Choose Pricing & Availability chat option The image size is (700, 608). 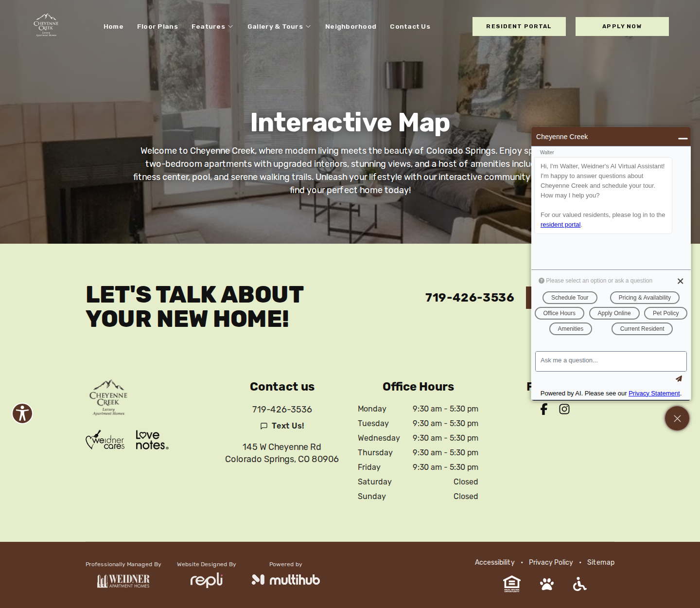tap(645, 298)
